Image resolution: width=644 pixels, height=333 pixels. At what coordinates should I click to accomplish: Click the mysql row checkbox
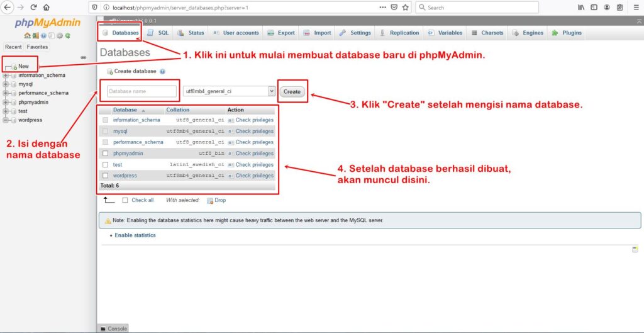(x=105, y=131)
